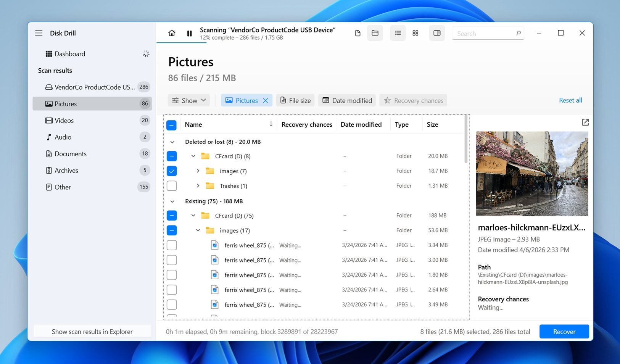The image size is (620, 364).
Task: Sort by Date modified column
Action: pyautogui.click(x=361, y=124)
